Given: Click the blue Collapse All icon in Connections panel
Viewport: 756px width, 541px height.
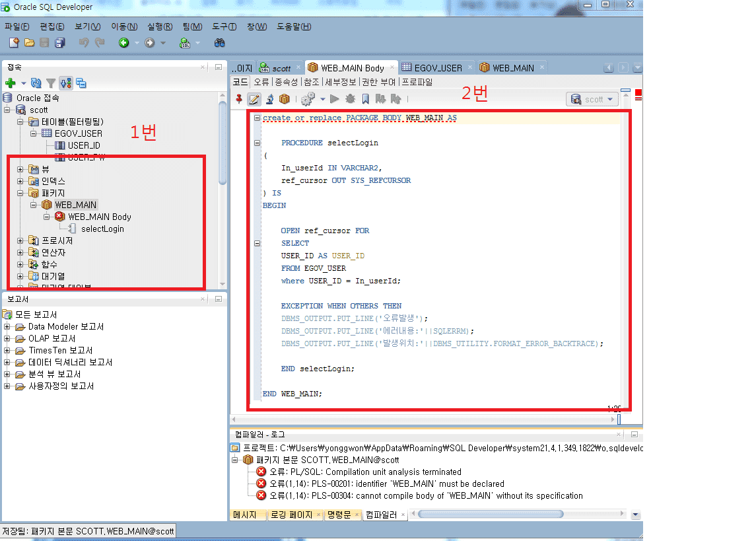Looking at the screenshot, I should [81, 83].
